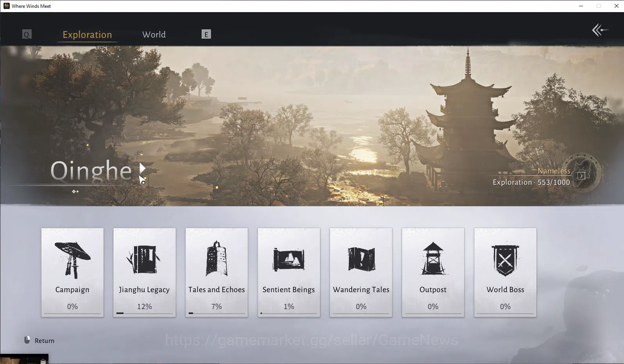
Task: Open the Jianghu Legacy book icon
Action: (144, 259)
